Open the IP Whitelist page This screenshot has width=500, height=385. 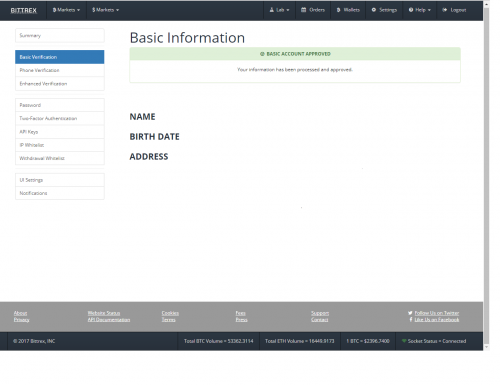[x=60, y=145]
